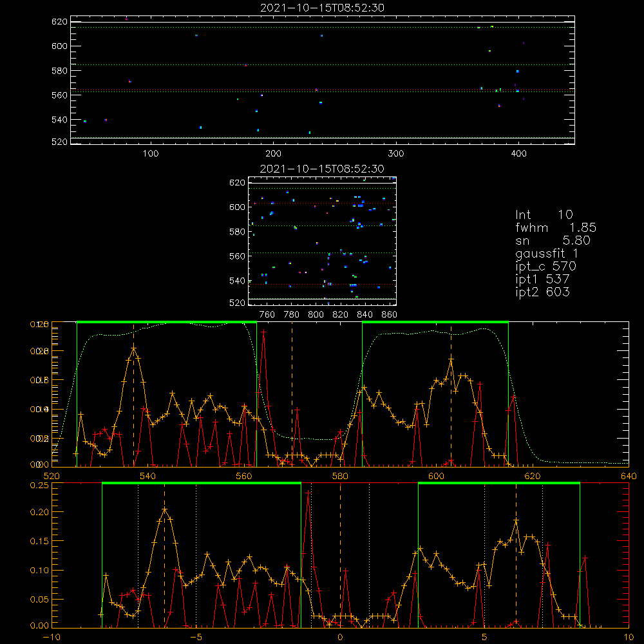
Task: Click the '780' x-axis label of middle panel
Action: (x=292, y=315)
